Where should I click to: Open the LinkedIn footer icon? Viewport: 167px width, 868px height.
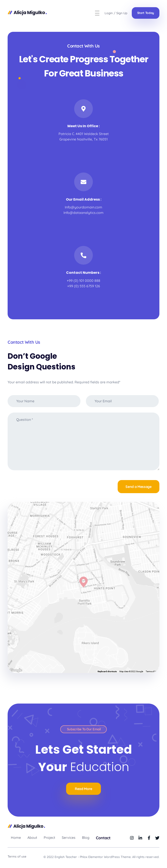(140, 838)
